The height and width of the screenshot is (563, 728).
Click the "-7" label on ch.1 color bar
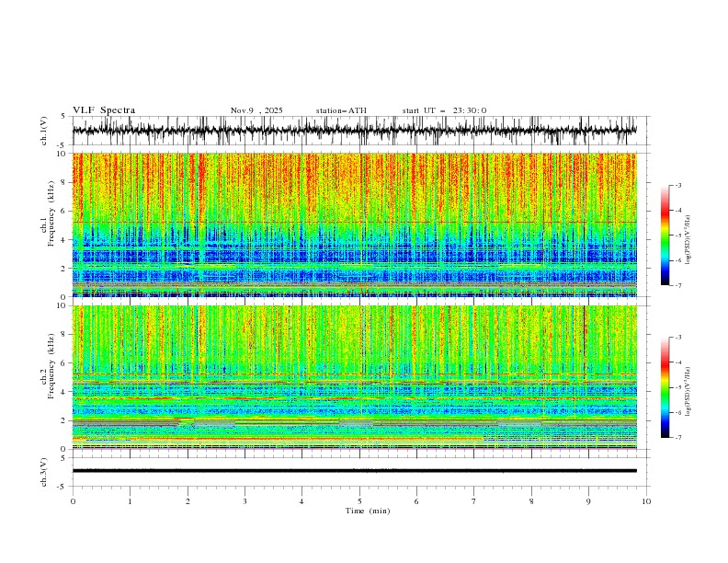(678, 285)
